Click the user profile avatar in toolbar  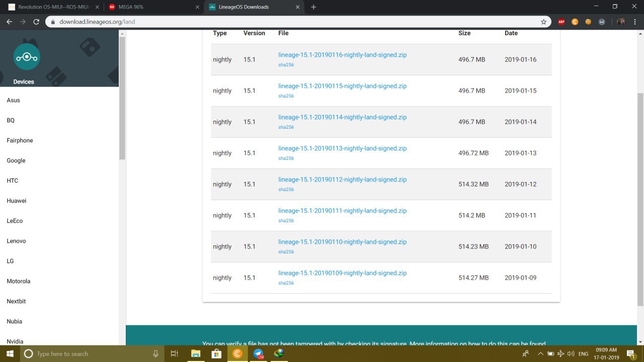click(x=621, y=22)
